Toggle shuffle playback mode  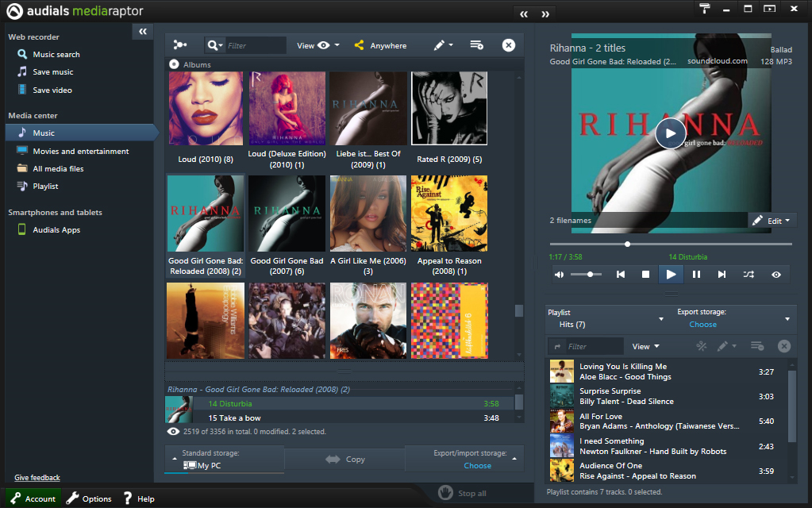pyautogui.click(x=749, y=275)
